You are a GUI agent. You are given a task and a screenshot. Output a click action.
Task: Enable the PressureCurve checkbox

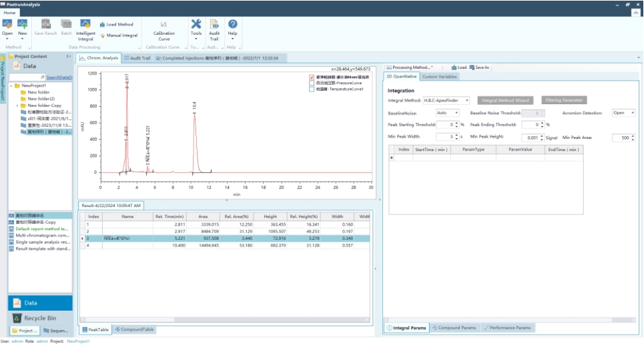tap(312, 83)
